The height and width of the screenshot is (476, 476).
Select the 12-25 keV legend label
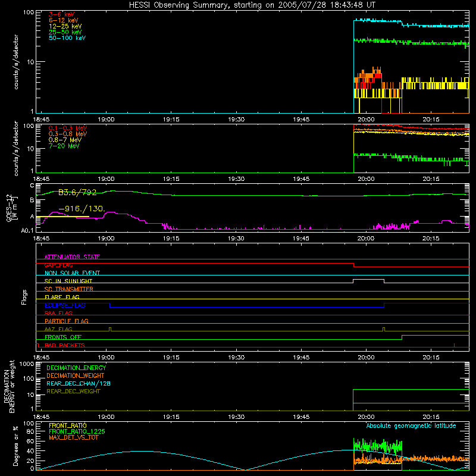click(x=65, y=26)
